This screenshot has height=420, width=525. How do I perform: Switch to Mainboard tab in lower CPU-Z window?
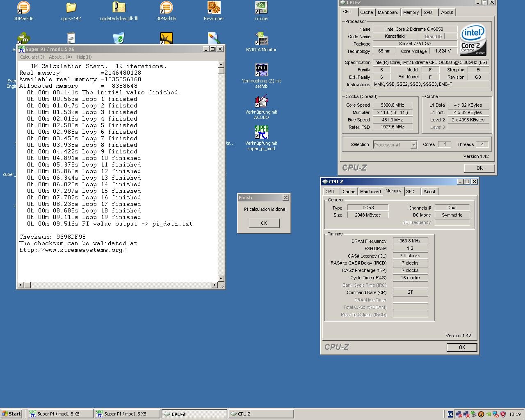370,192
